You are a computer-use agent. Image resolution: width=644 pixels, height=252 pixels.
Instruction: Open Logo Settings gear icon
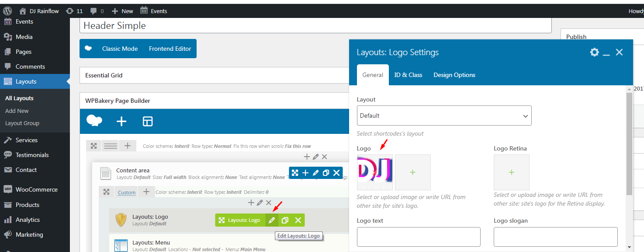tap(594, 52)
